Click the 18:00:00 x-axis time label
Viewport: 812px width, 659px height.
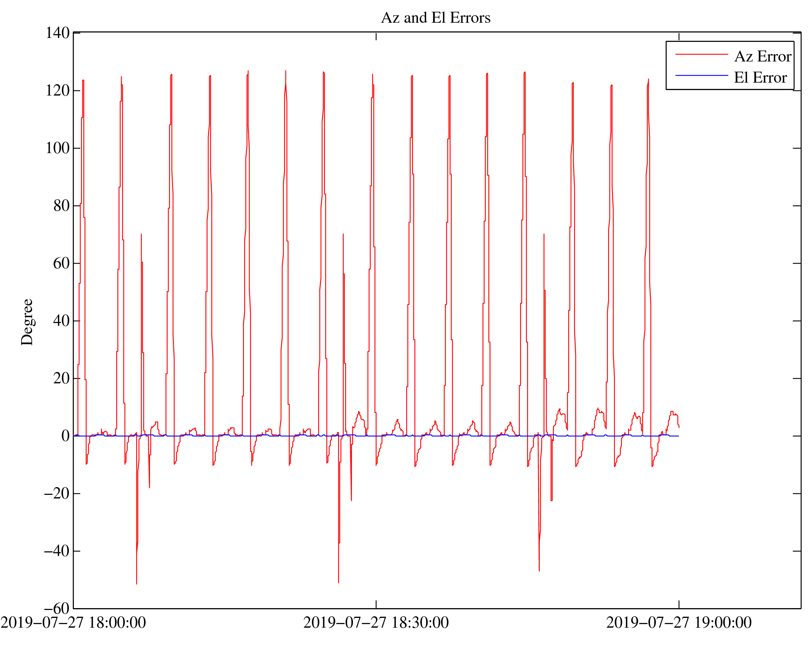(x=73, y=623)
